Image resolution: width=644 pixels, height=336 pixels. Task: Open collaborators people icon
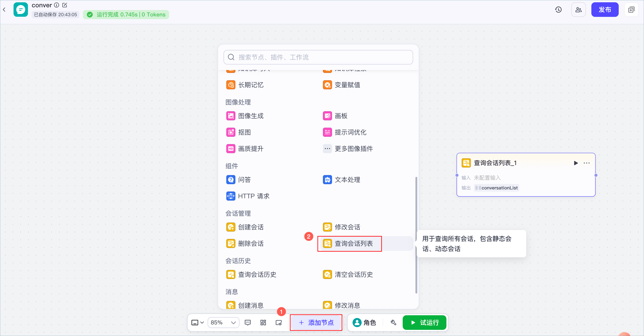click(x=579, y=10)
